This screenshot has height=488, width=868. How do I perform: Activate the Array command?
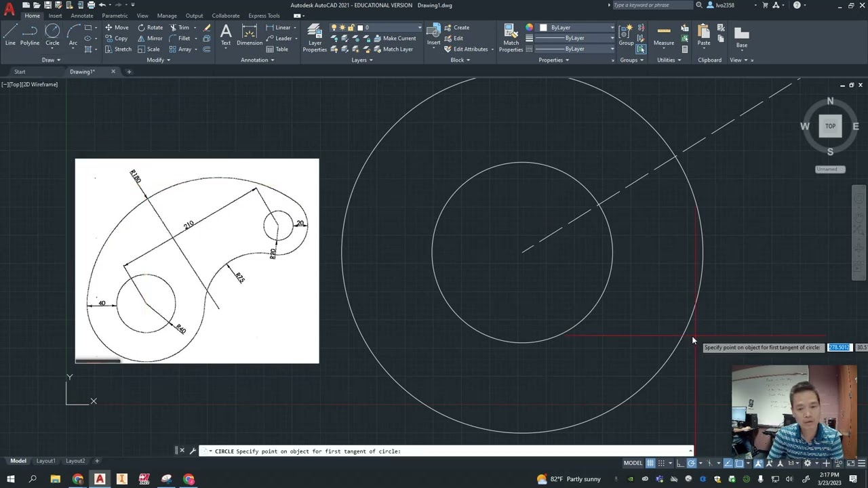(x=181, y=49)
